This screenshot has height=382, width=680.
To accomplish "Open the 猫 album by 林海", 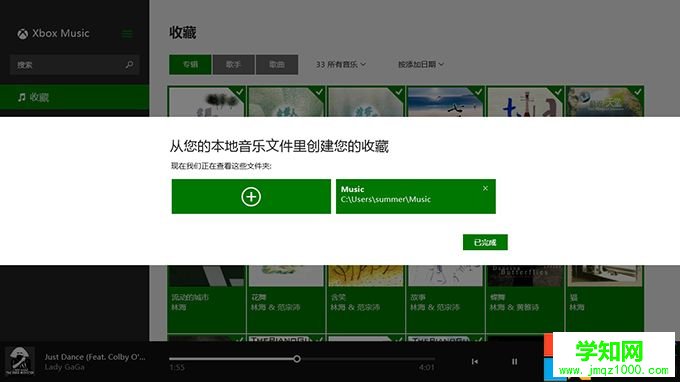I will [605, 298].
